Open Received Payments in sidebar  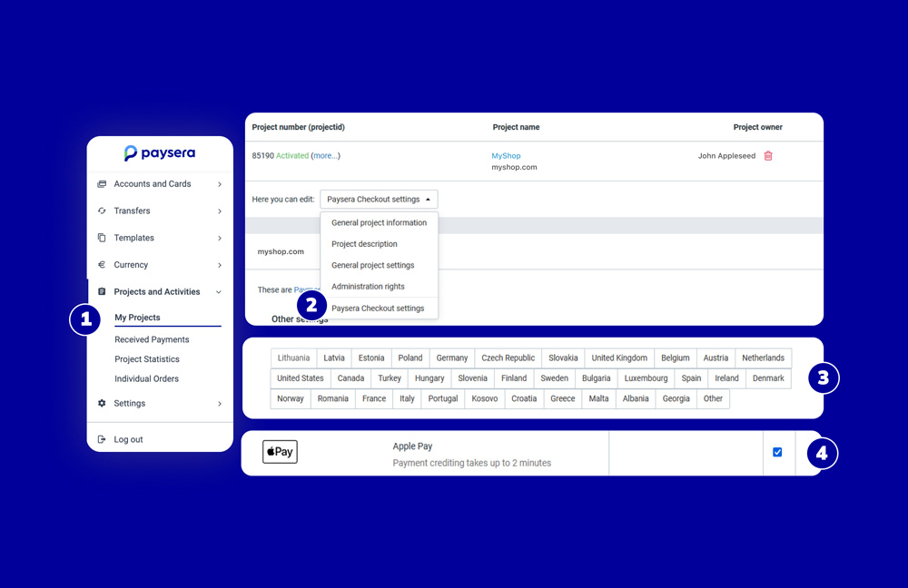point(152,339)
